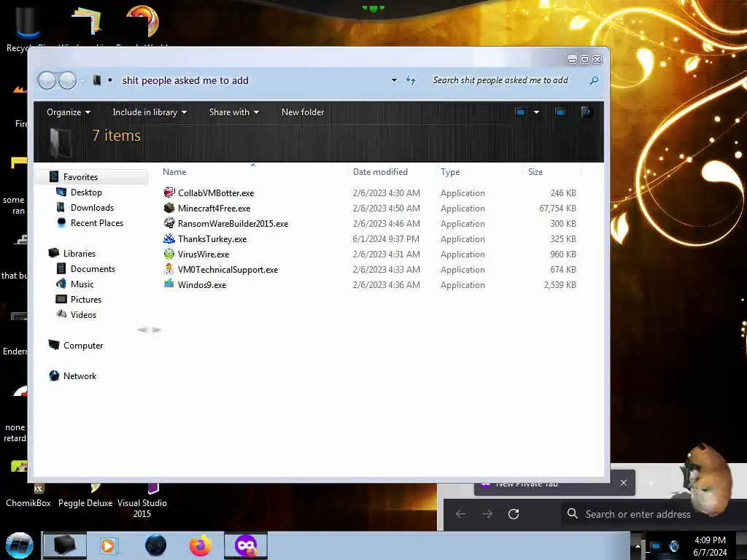Click the navigation pane horizontal scroll arrows
Viewport: 747px width, 560px height.
pos(149,330)
